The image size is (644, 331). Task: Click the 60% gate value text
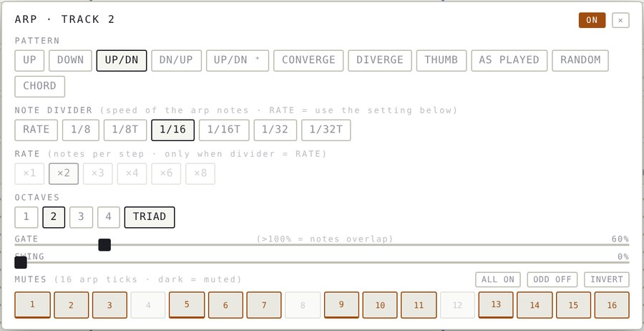click(x=620, y=239)
